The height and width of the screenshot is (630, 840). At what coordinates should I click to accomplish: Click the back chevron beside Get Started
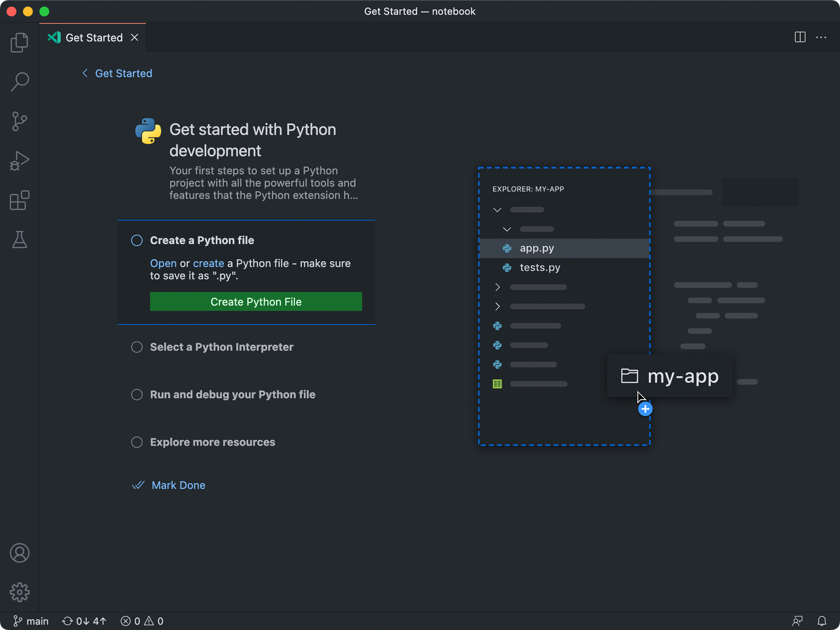coord(85,73)
